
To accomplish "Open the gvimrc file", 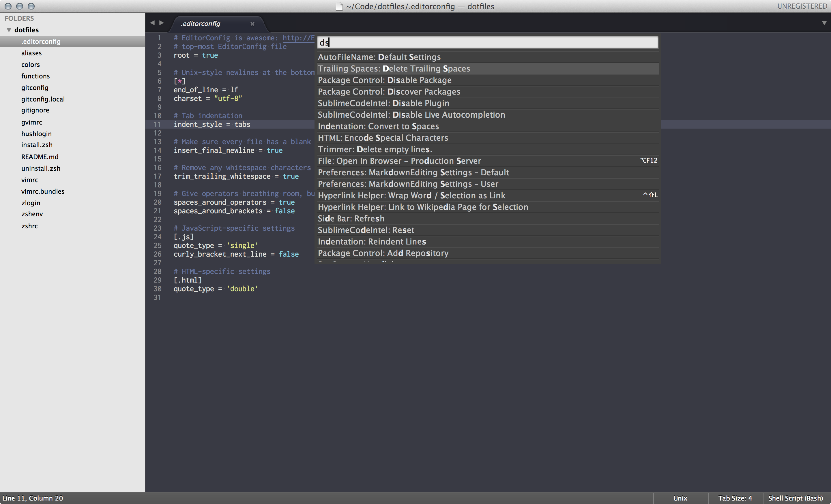I will (32, 122).
